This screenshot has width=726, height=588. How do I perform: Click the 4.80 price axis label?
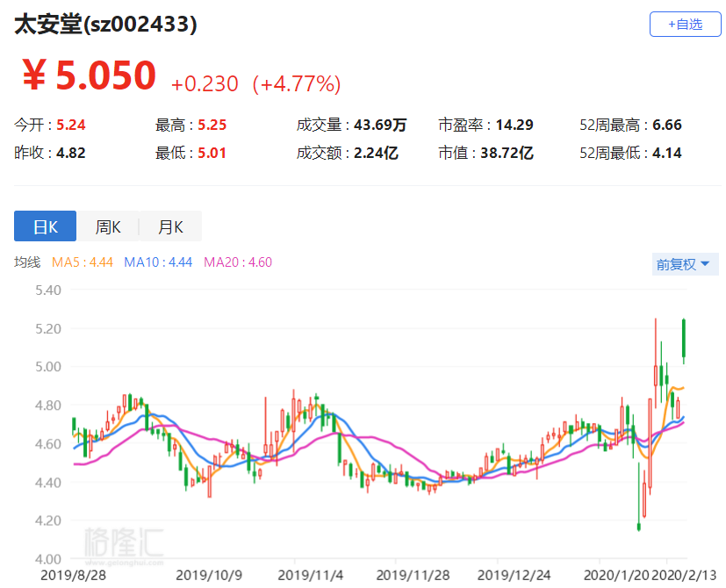pos(48,405)
